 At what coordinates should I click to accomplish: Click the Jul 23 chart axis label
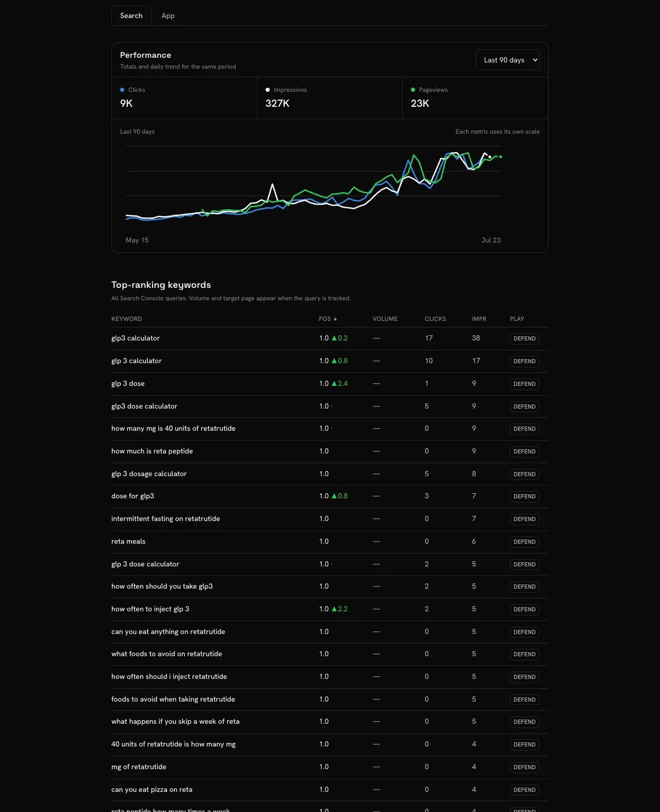(x=491, y=240)
